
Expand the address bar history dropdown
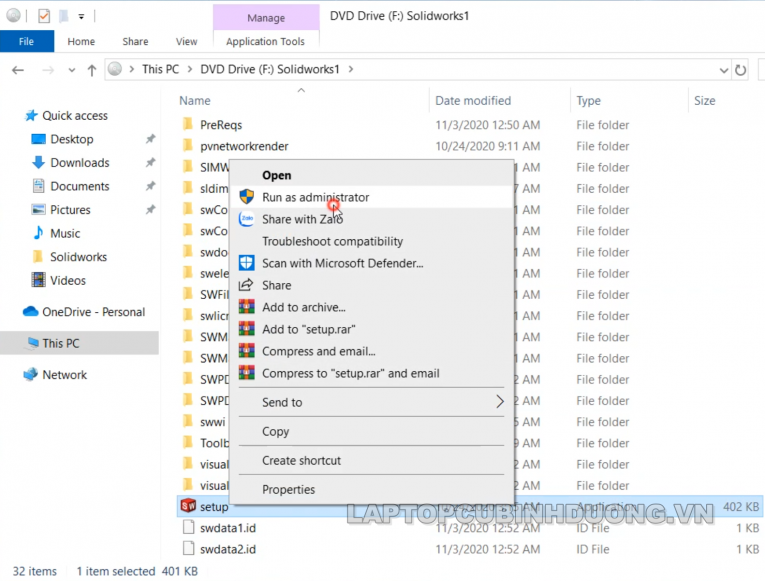(x=724, y=70)
